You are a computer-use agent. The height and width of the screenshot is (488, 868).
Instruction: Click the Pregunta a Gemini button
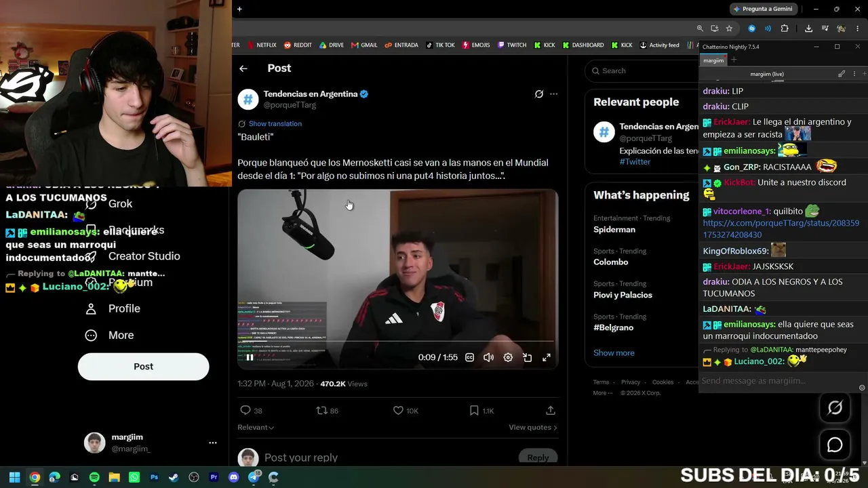click(763, 9)
